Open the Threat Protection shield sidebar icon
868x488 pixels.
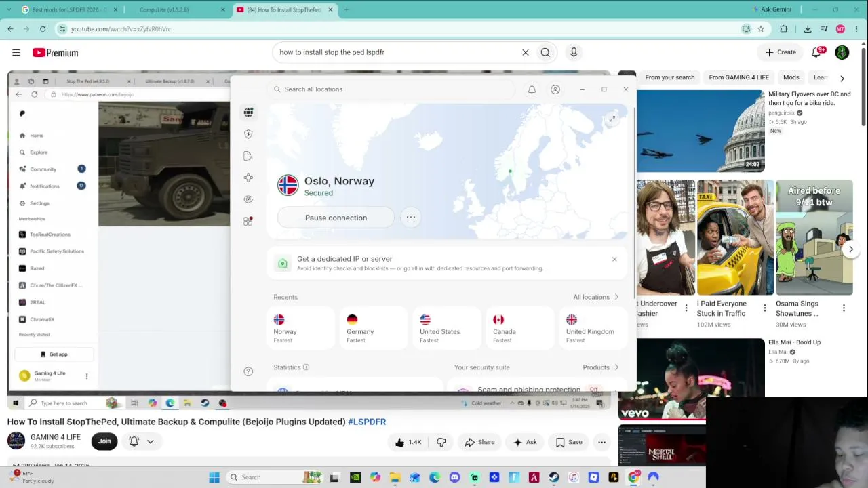point(248,134)
